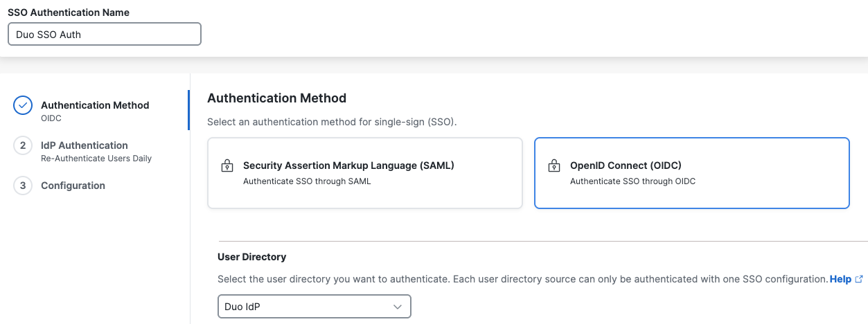Click the SSO Authentication Name input field
The image size is (868, 324).
(x=105, y=34)
